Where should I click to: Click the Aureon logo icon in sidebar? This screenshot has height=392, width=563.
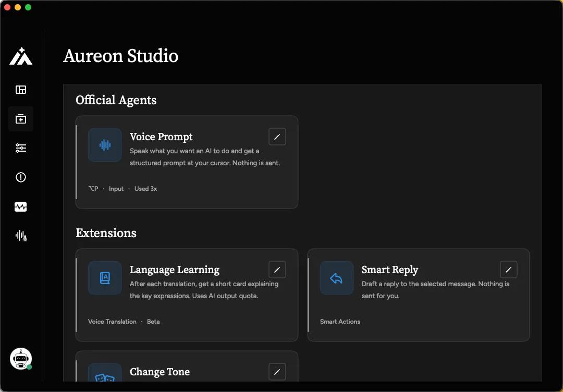21,56
